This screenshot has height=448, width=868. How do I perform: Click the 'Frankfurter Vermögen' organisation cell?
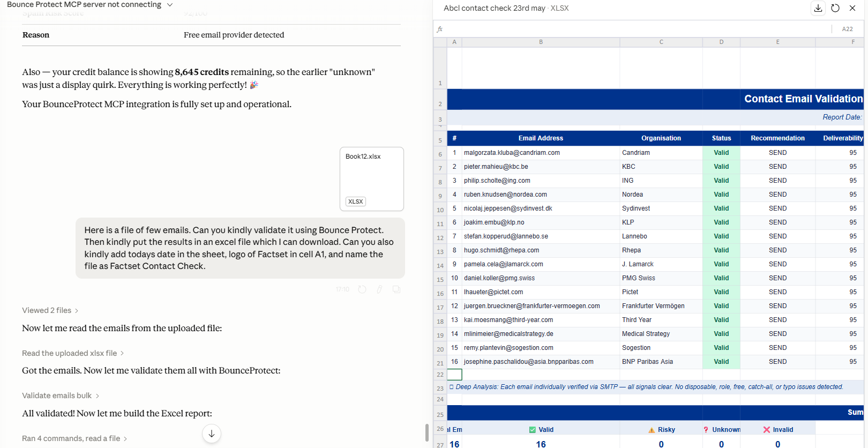point(661,306)
